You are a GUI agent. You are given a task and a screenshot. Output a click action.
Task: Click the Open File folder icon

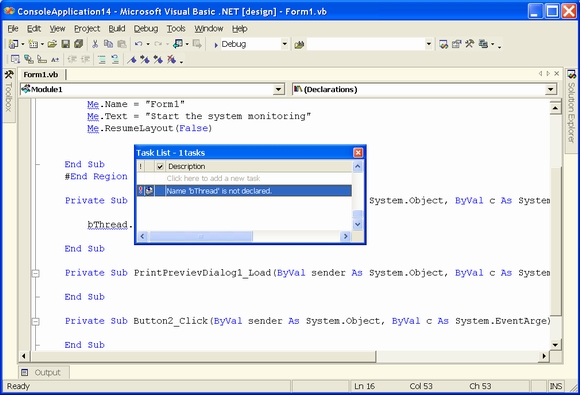coord(52,44)
